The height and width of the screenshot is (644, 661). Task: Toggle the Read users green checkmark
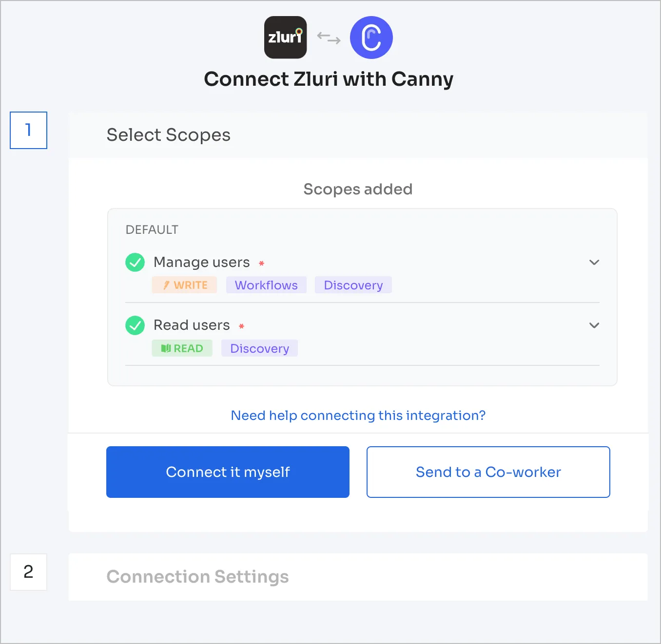pos(135,325)
